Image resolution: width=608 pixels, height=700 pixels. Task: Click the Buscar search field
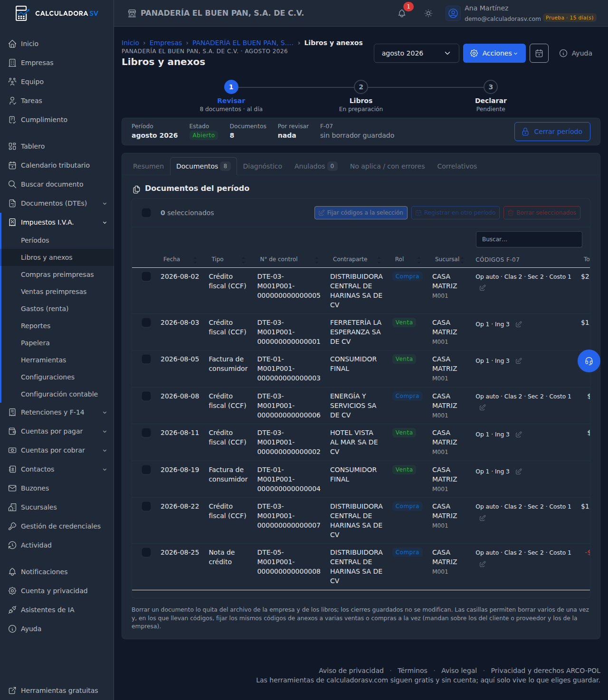click(529, 239)
